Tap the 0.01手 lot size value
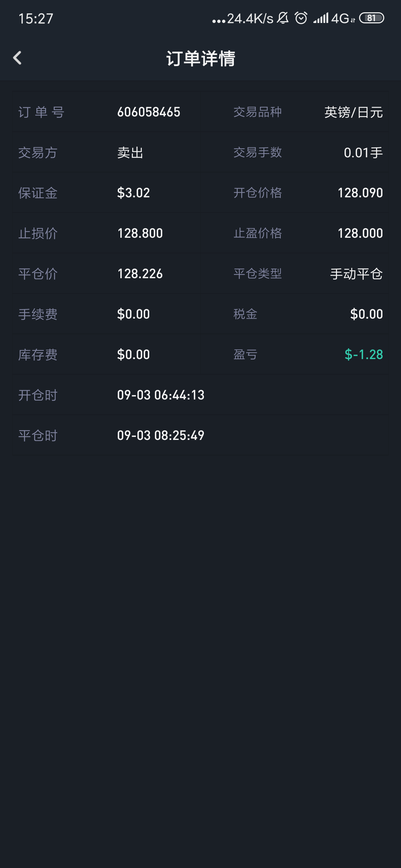The height and width of the screenshot is (868, 401). point(363,152)
